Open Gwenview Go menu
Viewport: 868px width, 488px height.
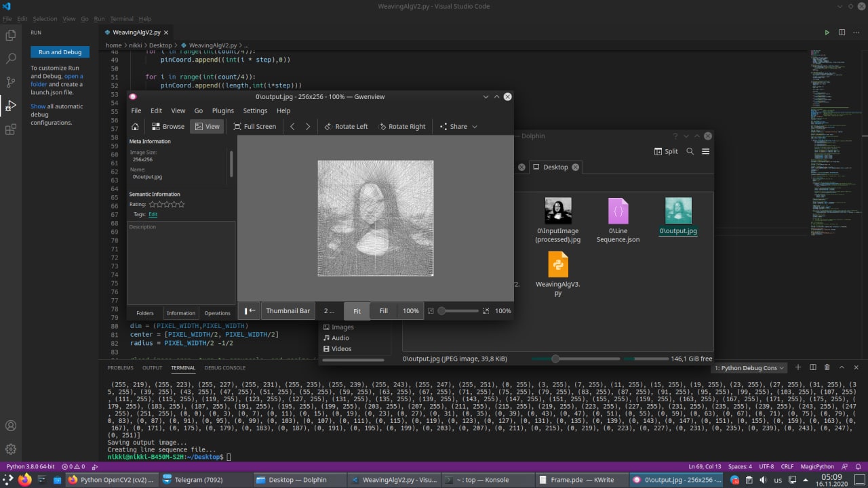199,110
